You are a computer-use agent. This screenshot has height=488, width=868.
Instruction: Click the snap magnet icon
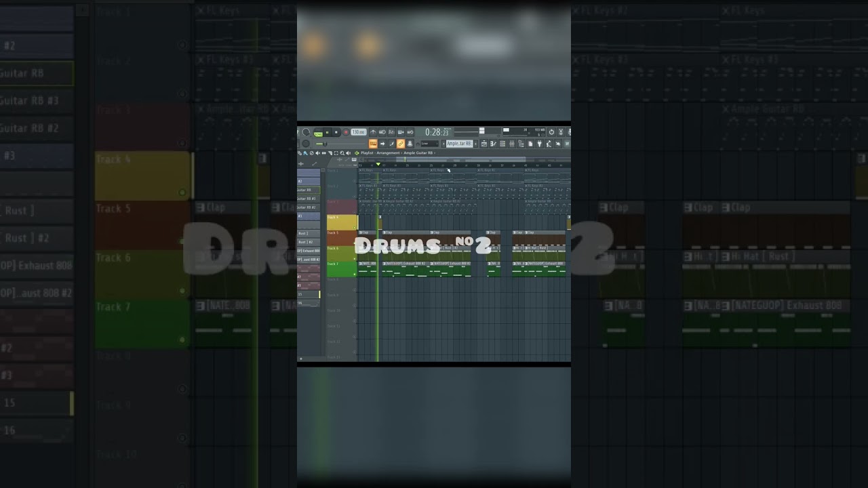[x=418, y=144]
